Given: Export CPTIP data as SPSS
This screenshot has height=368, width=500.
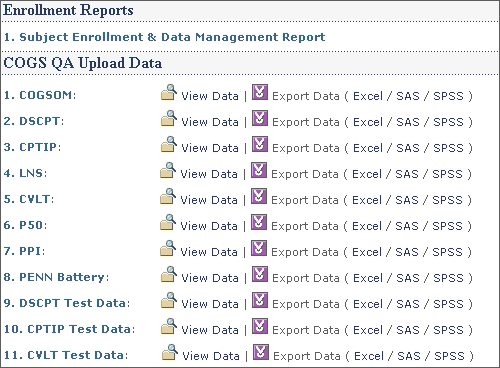Looking at the screenshot, I should point(448,148).
